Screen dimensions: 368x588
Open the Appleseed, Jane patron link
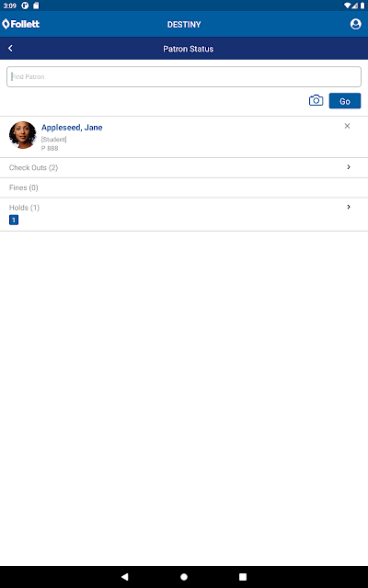(x=72, y=128)
